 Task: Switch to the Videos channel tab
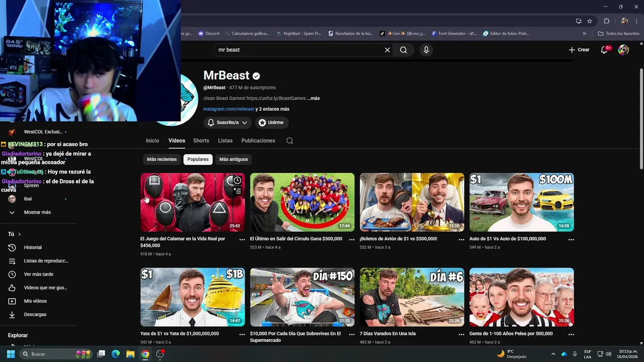177,141
